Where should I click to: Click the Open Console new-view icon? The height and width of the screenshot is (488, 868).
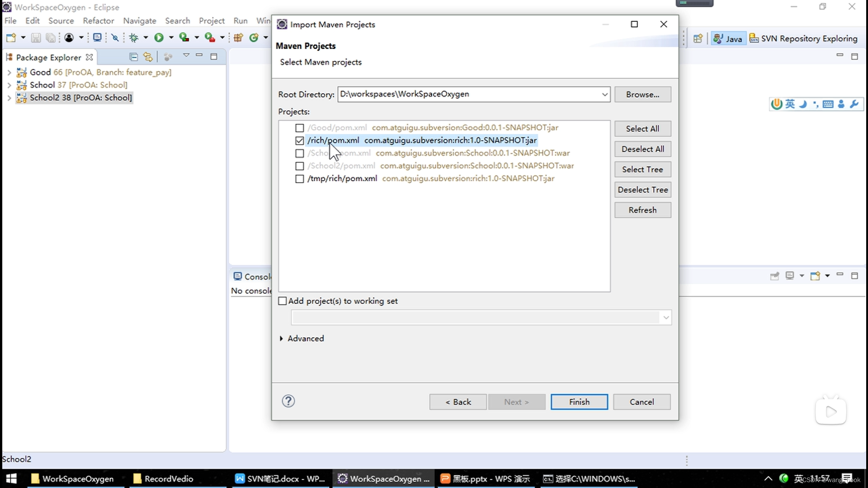point(815,276)
